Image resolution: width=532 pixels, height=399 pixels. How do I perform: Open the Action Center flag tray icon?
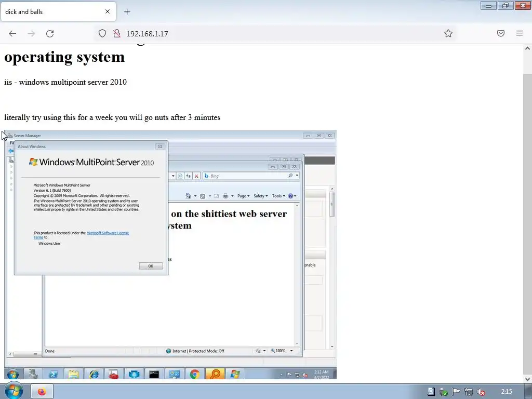coord(456,392)
